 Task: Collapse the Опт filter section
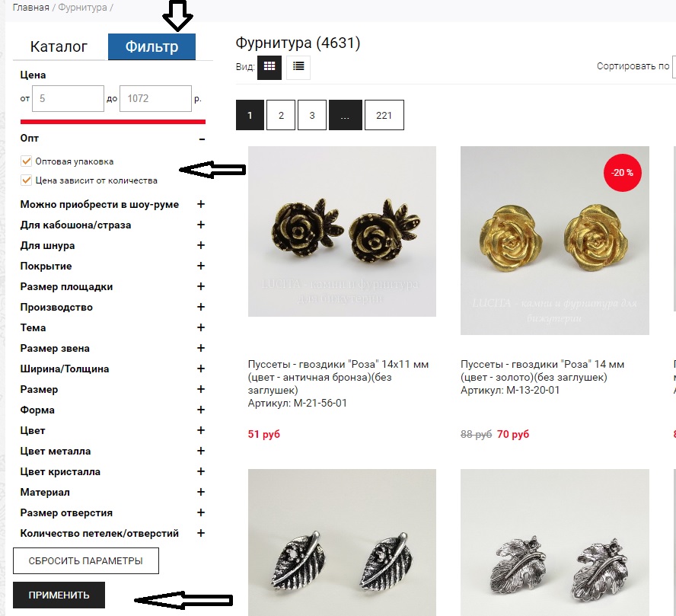pyautogui.click(x=202, y=139)
